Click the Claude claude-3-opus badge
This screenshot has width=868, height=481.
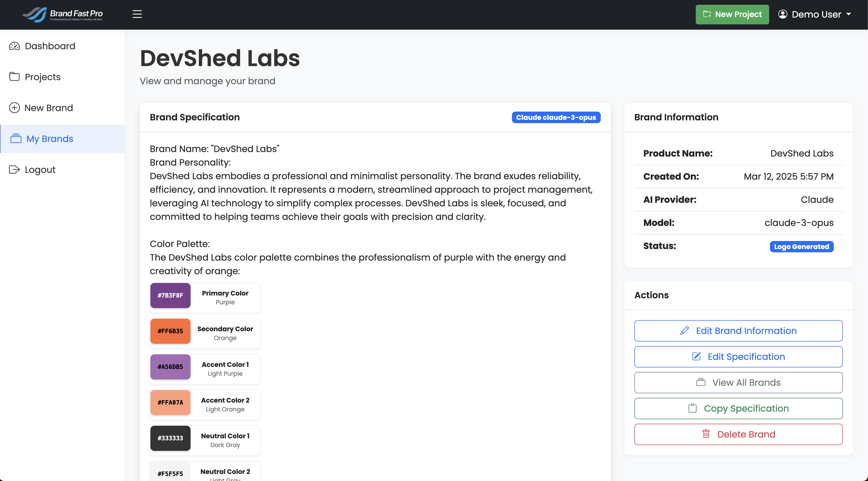(556, 117)
